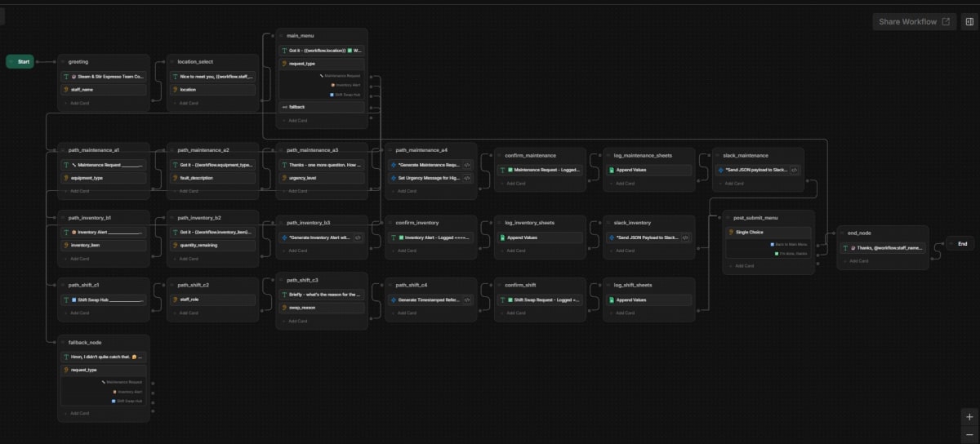Open Inventory Alert - Logged card
980x444 pixels.
pos(431,238)
